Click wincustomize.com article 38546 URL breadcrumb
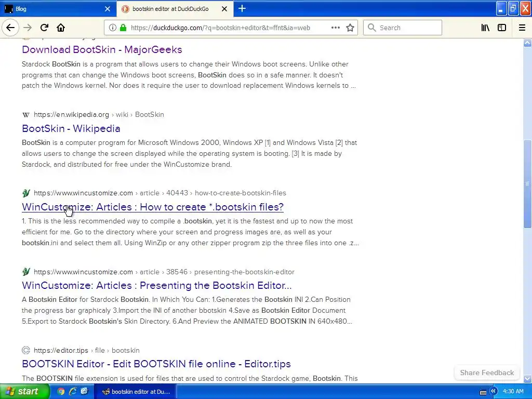This screenshot has width=532, height=399. tap(164, 272)
